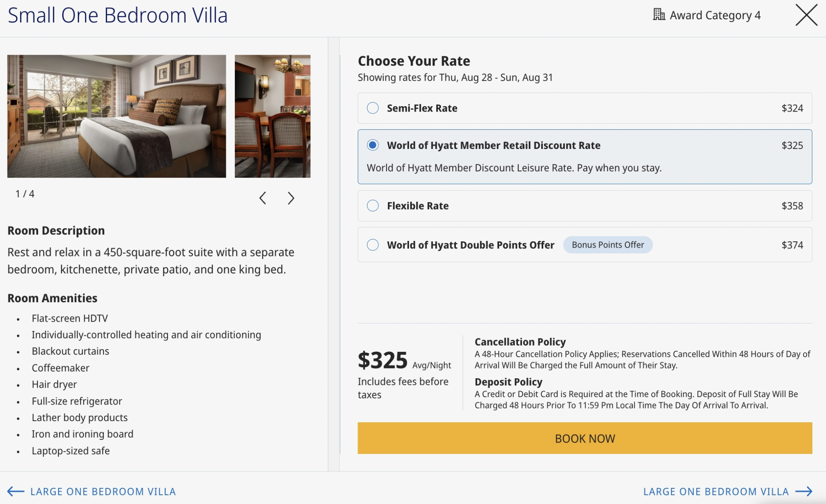Image resolution: width=826 pixels, height=504 pixels.
Task: Open the dining area photo thumbnail
Action: [x=273, y=116]
